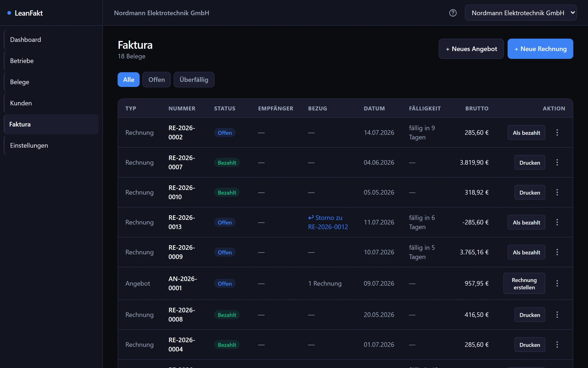Image resolution: width=588 pixels, height=368 pixels.
Task: Click invoice number RE-2026-0013
Action: point(182,222)
